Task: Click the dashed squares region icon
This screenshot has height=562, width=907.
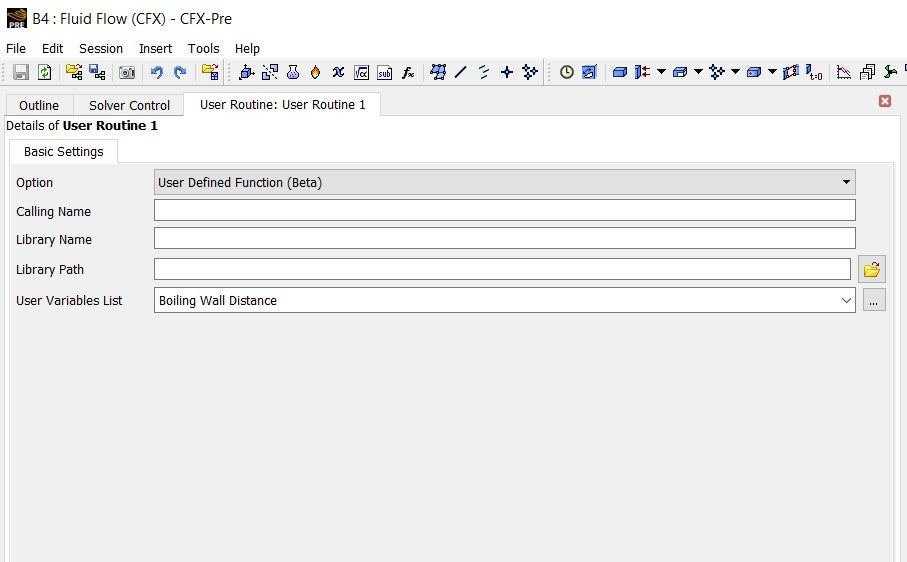Action: click(x=270, y=72)
